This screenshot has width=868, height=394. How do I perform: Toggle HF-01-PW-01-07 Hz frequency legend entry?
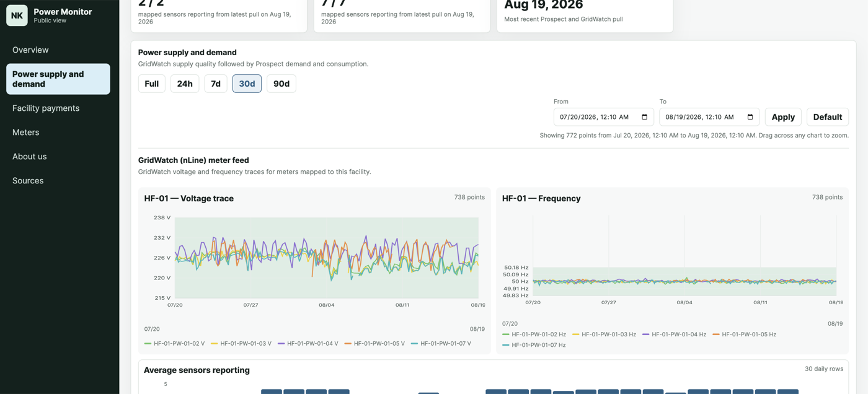tap(534, 345)
